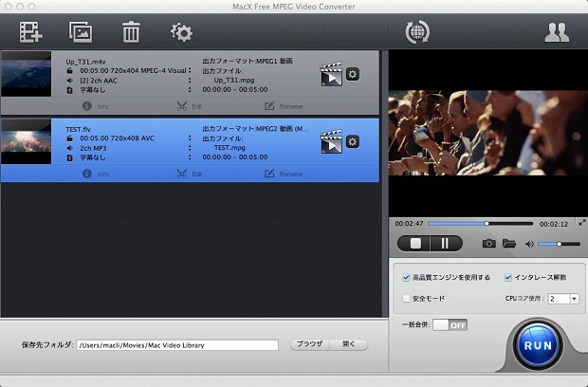Open subtitle selector for TEST.flv

click(x=190, y=157)
